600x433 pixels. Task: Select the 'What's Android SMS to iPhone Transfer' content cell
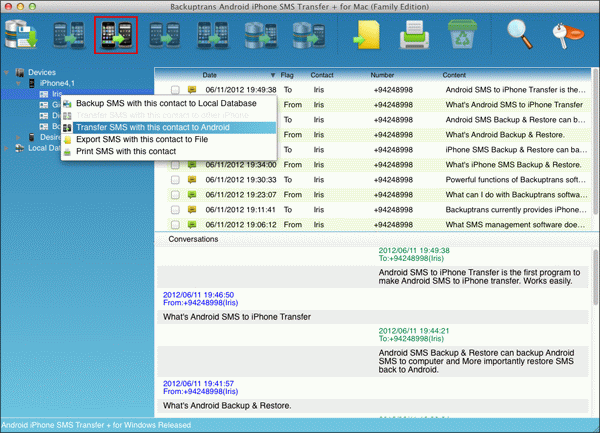[x=514, y=105]
